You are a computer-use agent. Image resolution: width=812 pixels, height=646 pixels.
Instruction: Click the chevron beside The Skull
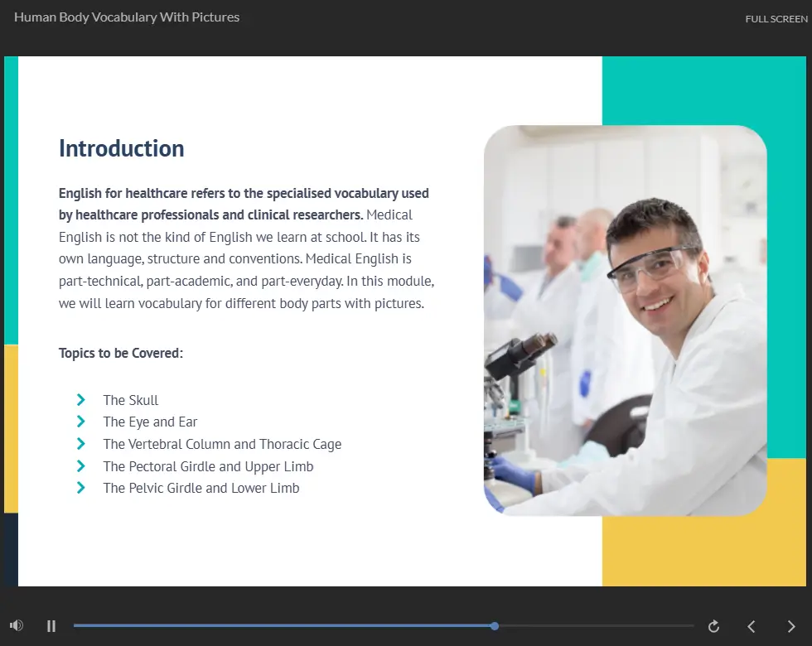point(81,399)
